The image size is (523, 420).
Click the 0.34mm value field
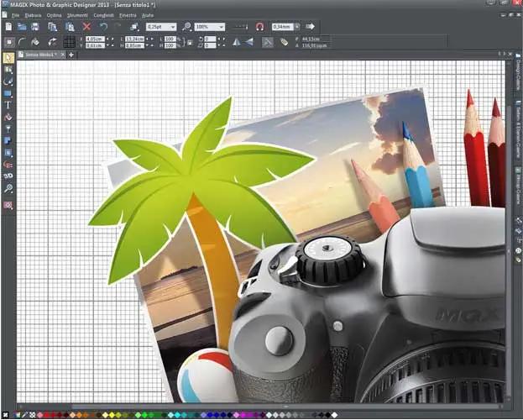[x=283, y=26]
